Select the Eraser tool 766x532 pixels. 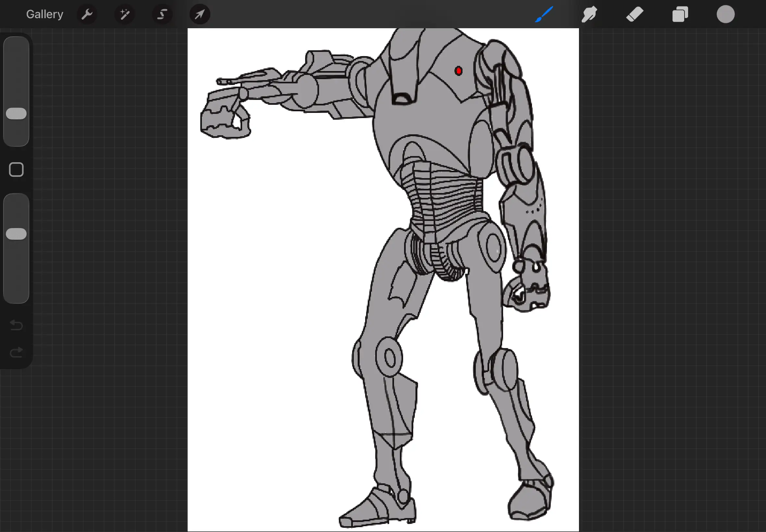(635, 14)
